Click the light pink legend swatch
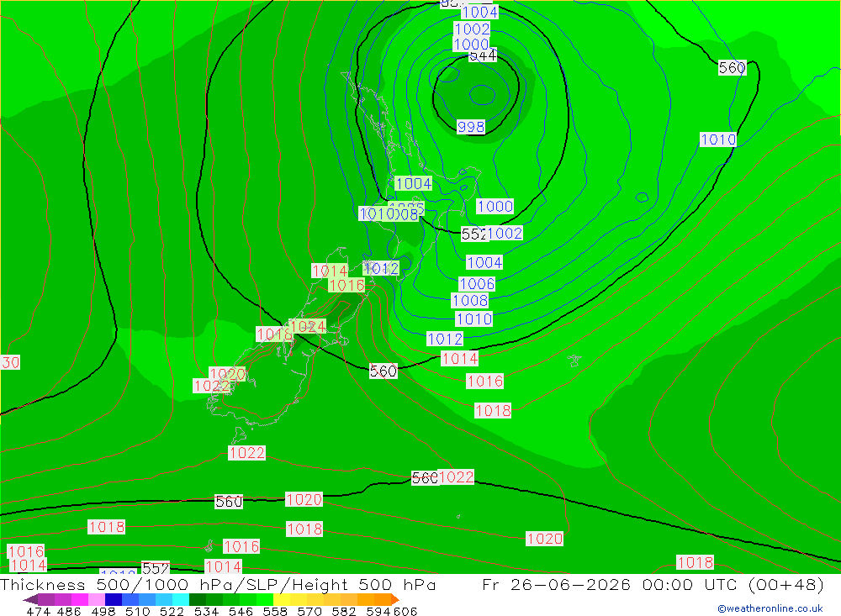This screenshot has width=841, height=616. pos(97,599)
